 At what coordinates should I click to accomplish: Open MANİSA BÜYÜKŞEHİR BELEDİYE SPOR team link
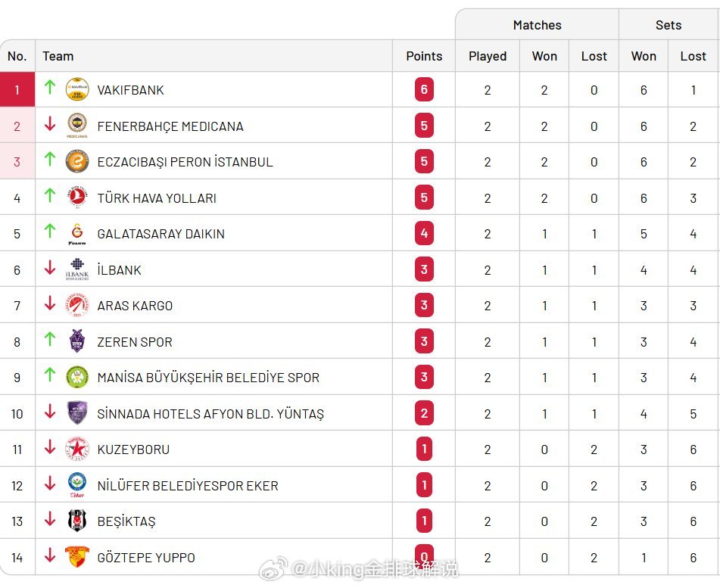point(208,378)
